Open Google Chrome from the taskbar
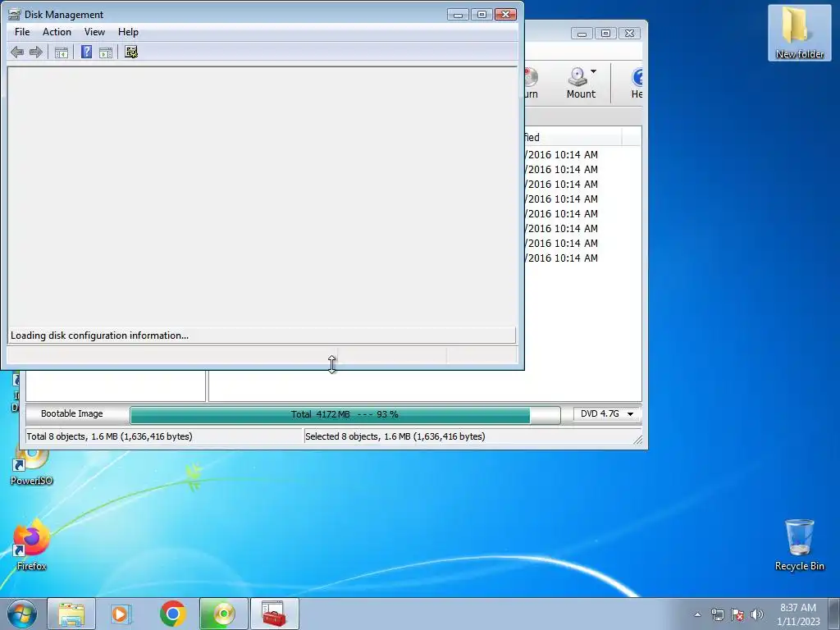Screen dimensions: 840x630 [172, 614]
